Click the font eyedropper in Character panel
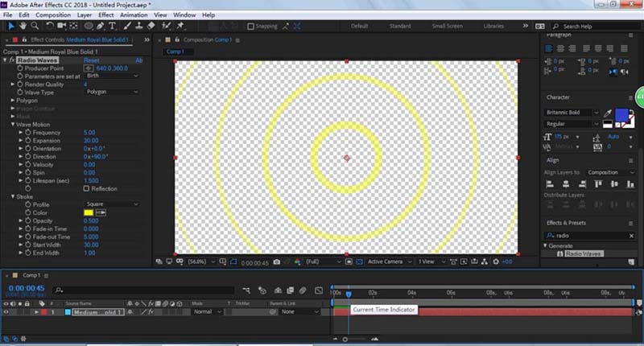This screenshot has height=346, width=644. [608, 113]
